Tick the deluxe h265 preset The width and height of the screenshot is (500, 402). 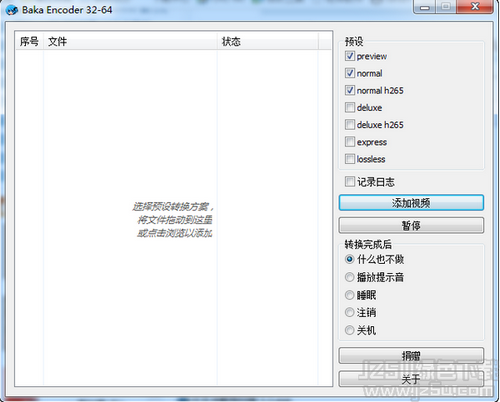pos(350,125)
